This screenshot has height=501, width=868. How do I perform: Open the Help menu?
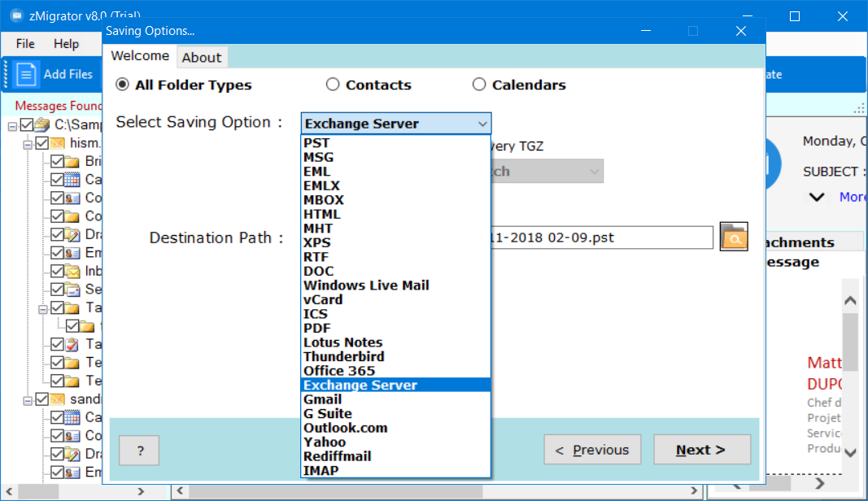click(66, 44)
